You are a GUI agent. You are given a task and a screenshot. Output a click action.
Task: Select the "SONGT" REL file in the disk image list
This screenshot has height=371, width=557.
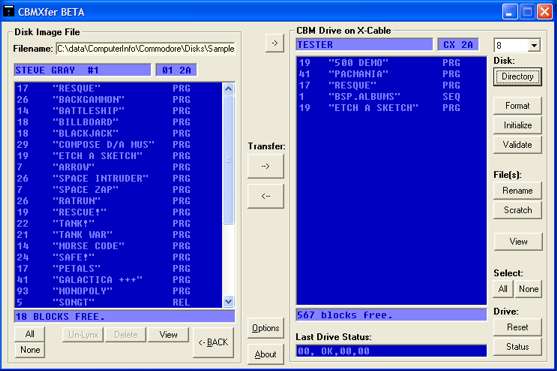118,302
